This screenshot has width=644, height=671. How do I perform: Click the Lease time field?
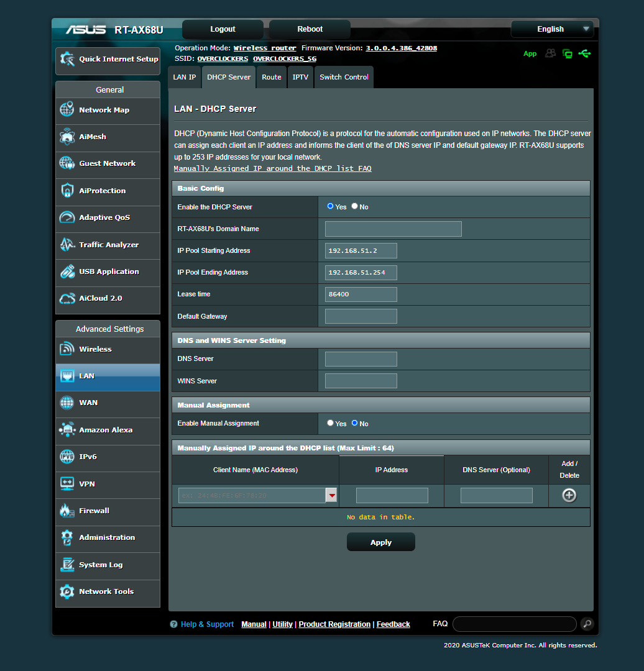click(x=361, y=294)
